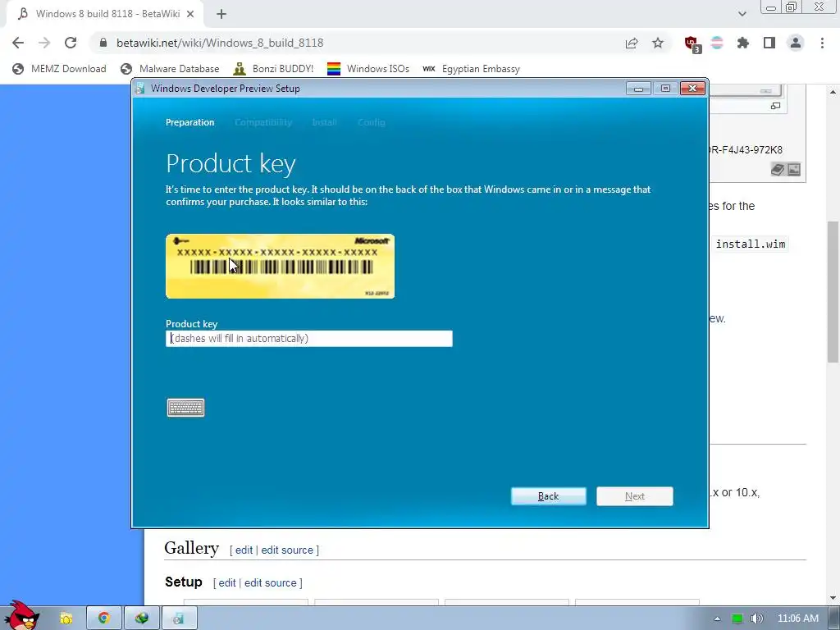Open the striped flag extension icon

(717, 43)
